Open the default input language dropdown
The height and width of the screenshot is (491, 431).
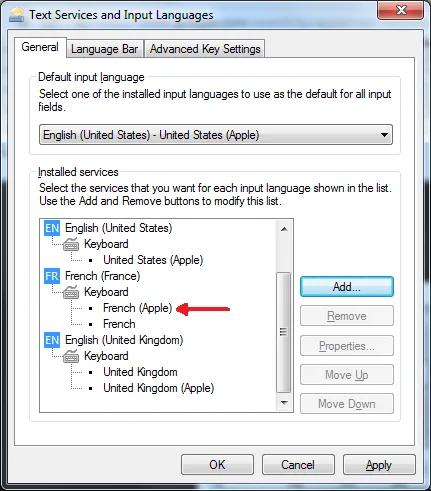click(x=216, y=135)
